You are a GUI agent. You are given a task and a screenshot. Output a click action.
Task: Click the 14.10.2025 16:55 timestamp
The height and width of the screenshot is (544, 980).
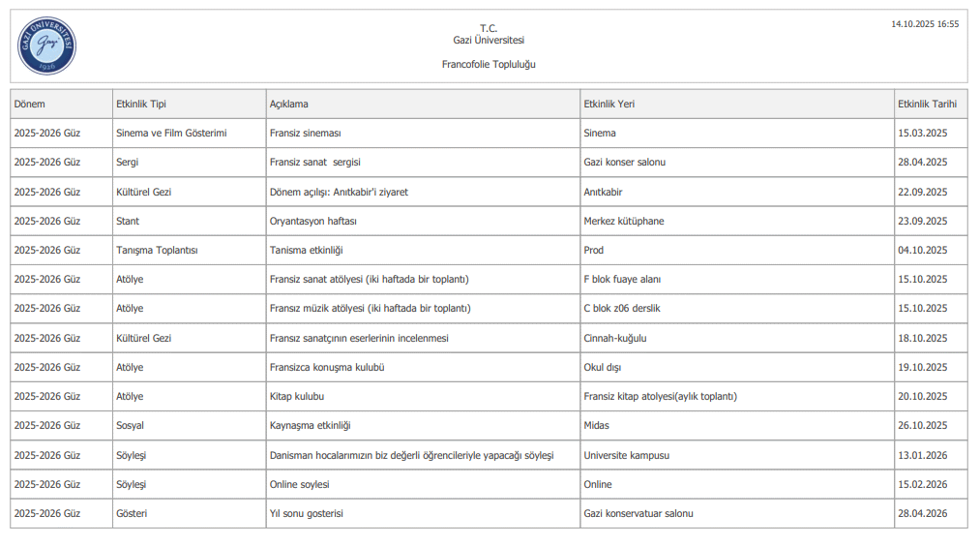925,23
